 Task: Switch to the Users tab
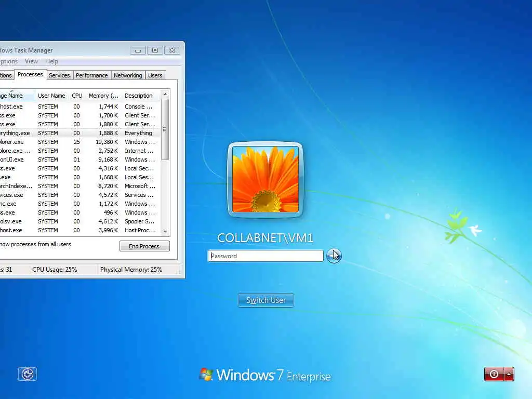155,75
